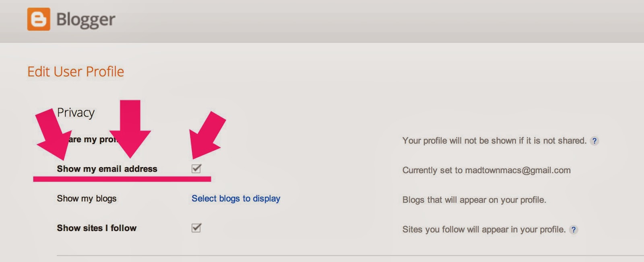Open help icon beside sites you follow
This screenshot has width=644, height=262.
click(573, 230)
